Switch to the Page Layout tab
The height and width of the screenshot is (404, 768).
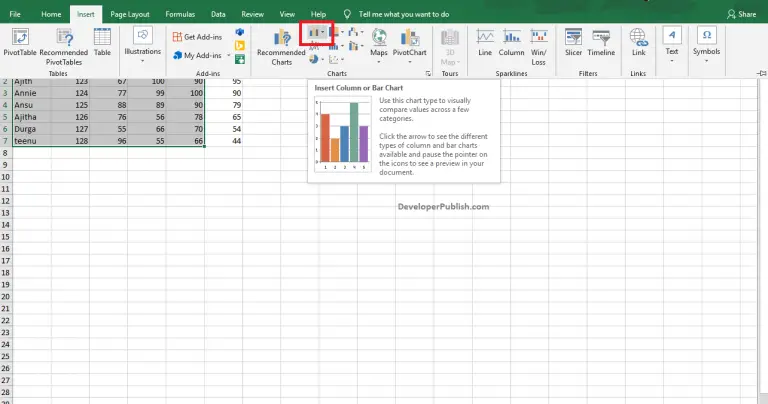(130, 14)
